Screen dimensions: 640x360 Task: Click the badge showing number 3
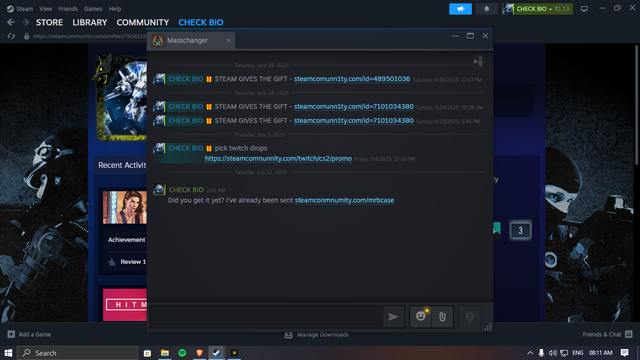(x=520, y=230)
